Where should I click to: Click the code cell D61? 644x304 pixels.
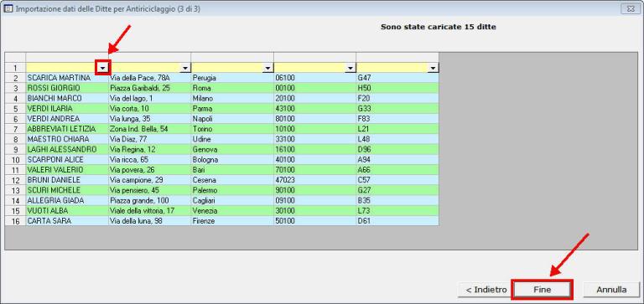397,221
